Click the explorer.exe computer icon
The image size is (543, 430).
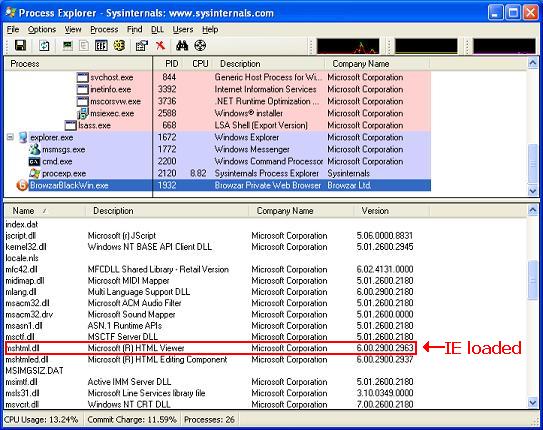pyautogui.click(x=23, y=137)
